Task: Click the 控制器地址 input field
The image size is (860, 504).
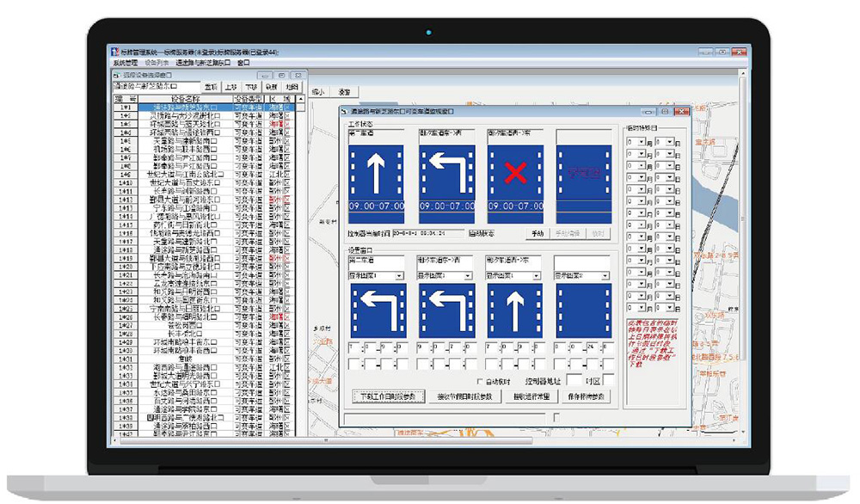Action: pyautogui.click(x=575, y=380)
